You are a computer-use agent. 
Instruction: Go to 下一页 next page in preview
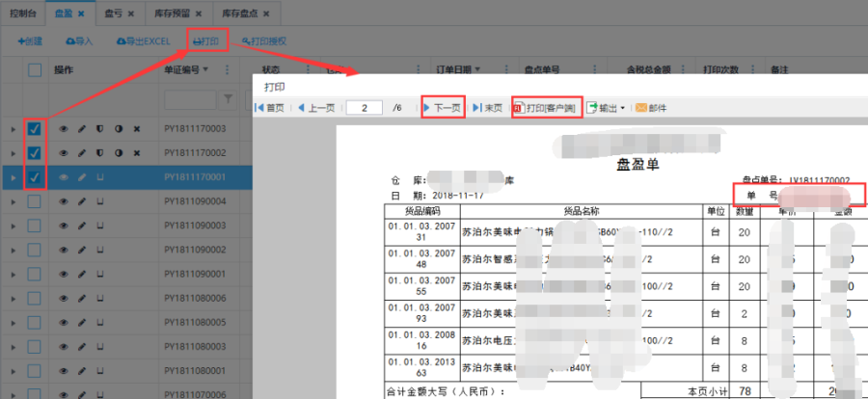444,108
